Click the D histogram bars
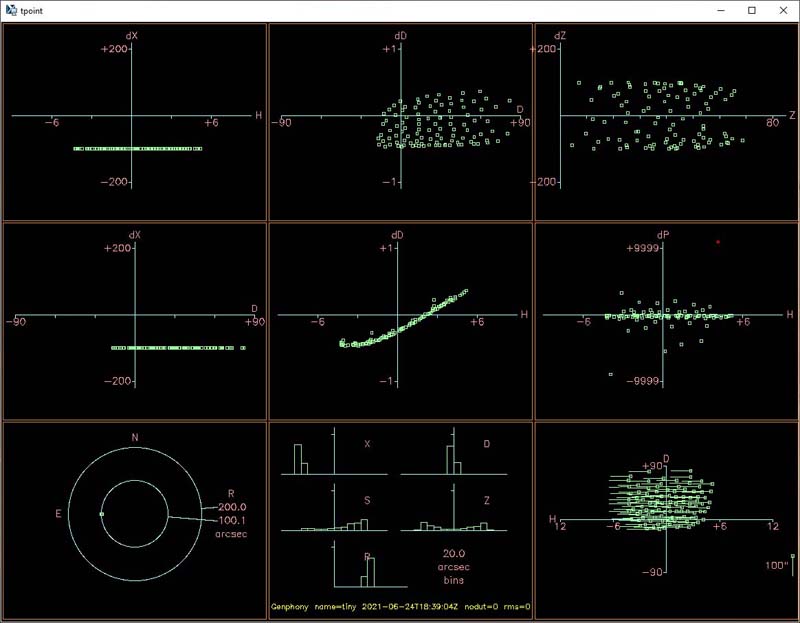This screenshot has width=800, height=623. 452,459
